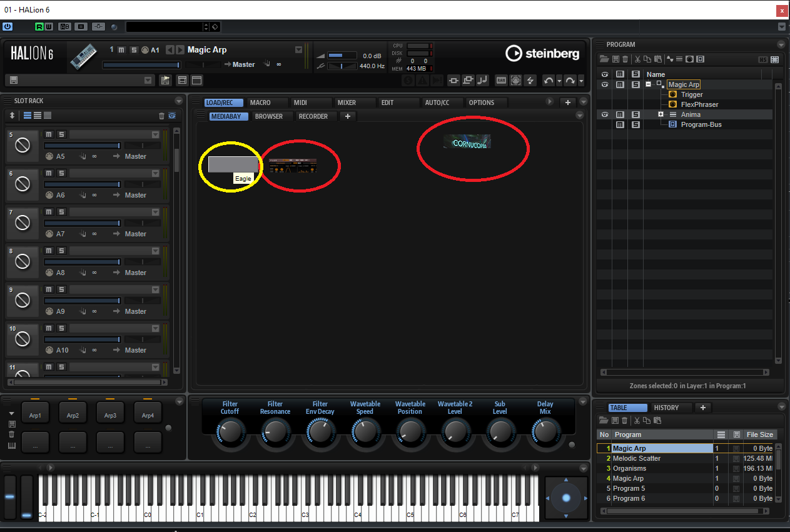This screenshot has width=790, height=532.
Task: Click the Eagle instrument thumbnail
Action: pos(233,164)
